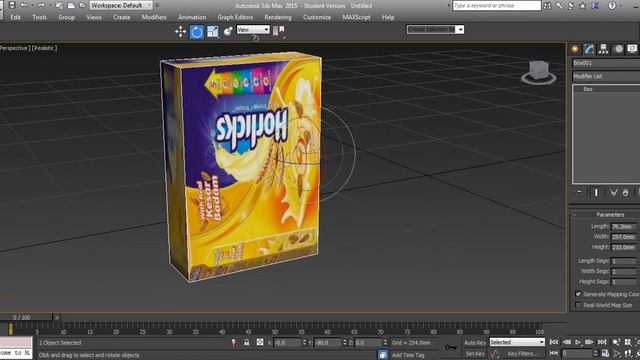The width and height of the screenshot is (640, 360).
Task: Click the Set Keys large key icon
Action: (451, 347)
